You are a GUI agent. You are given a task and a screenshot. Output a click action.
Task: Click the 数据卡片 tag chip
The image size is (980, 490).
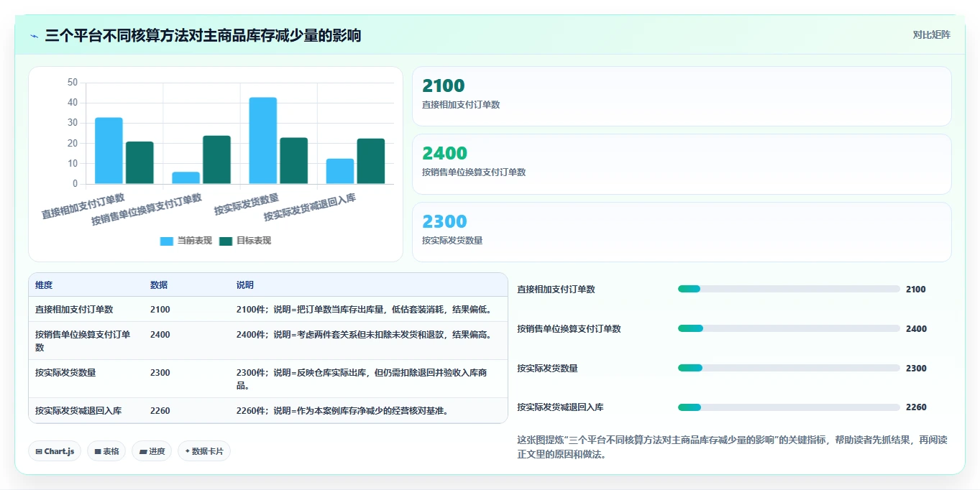pos(204,451)
